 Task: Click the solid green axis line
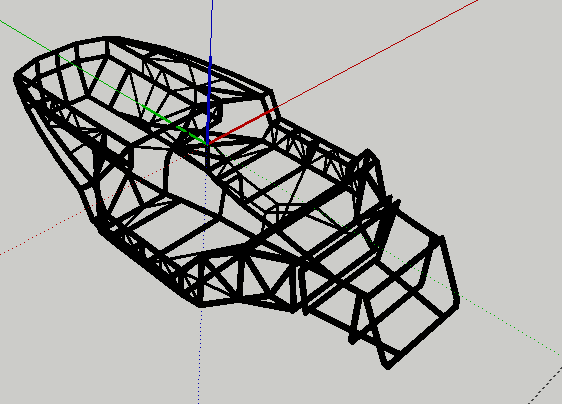tap(104, 81)
